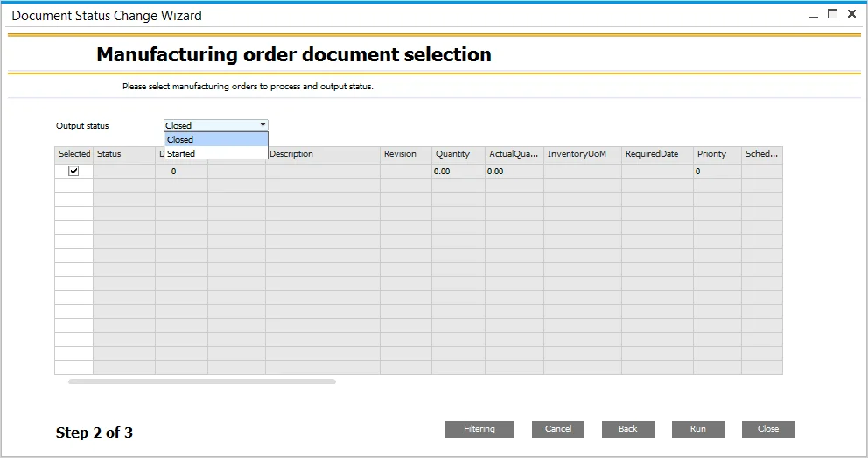This screenshot has width=868, height=458.
Task: Open the Output status dropdown arrow
Action: point(262,125)
